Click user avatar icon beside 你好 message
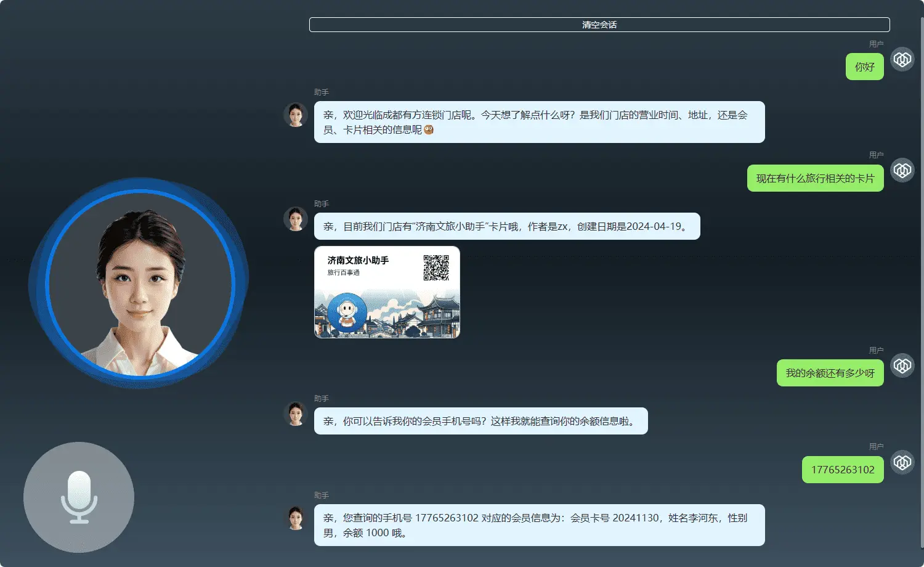The height and width of the screenshot is (567, 924). point(902,59)
